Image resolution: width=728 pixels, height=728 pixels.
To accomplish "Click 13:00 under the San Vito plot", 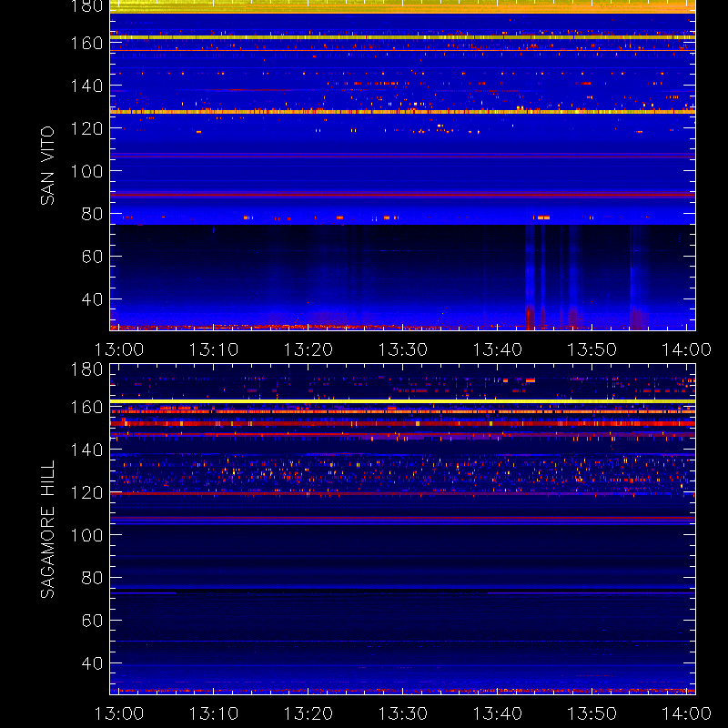I will coord(119,349).
